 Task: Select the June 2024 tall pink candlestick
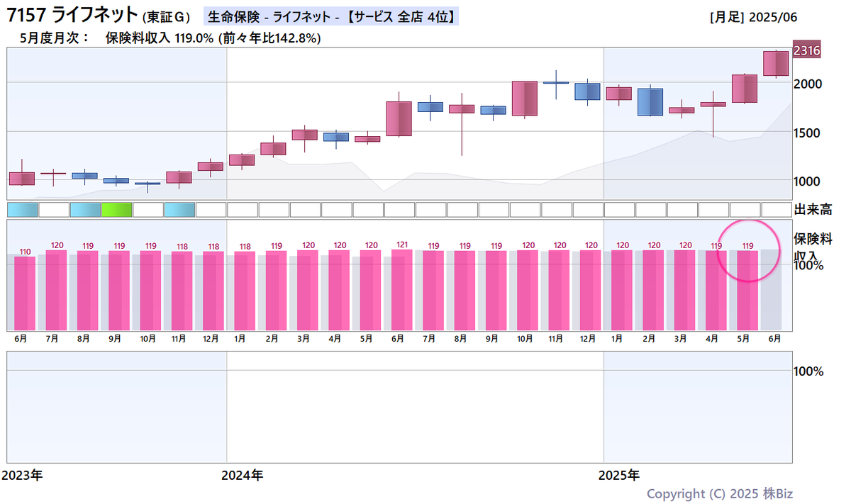pyautogui.click(x=399, y=118)
